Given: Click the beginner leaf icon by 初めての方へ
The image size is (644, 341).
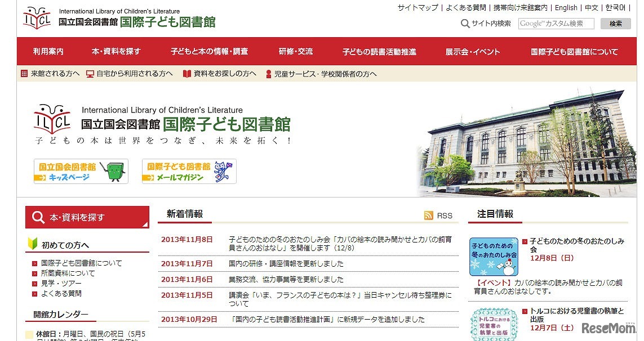Looking at the screenshot, I should click(x=33, y=244).
